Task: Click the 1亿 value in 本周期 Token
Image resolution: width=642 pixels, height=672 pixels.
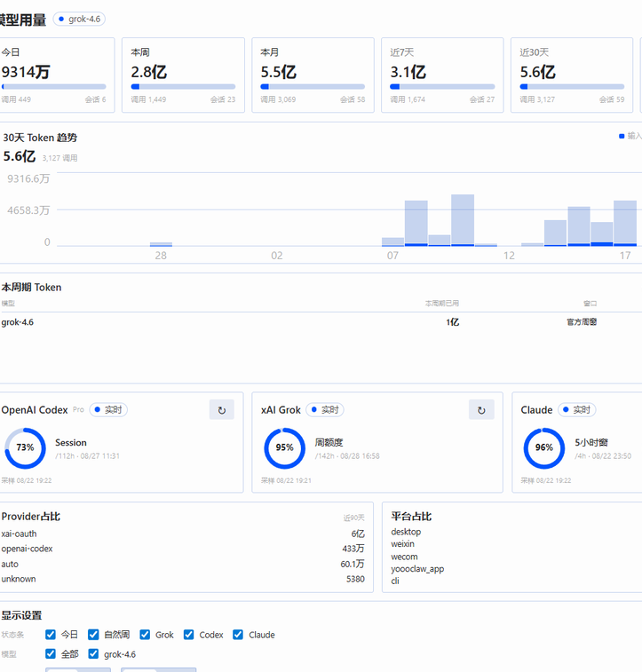Action: [452, 322]
